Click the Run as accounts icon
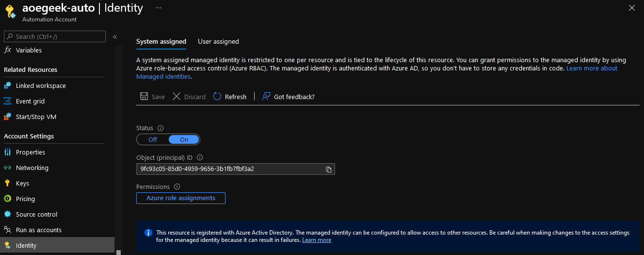The image size is (644, 255). (7, 230)
